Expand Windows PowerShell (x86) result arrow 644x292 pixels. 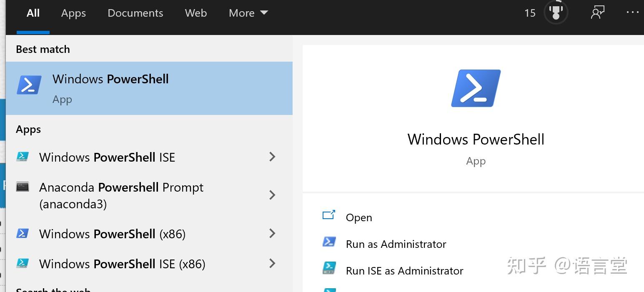tap(272, 233)
